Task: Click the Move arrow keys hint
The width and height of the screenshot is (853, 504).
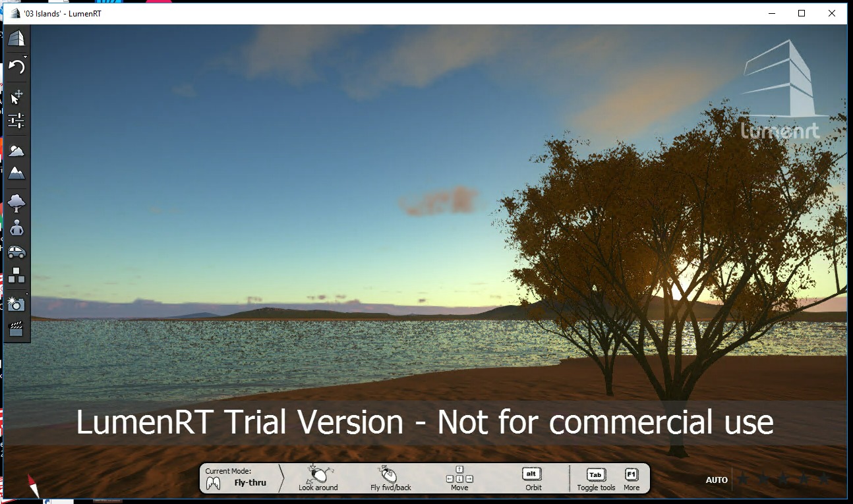Action: click(459, 478)
